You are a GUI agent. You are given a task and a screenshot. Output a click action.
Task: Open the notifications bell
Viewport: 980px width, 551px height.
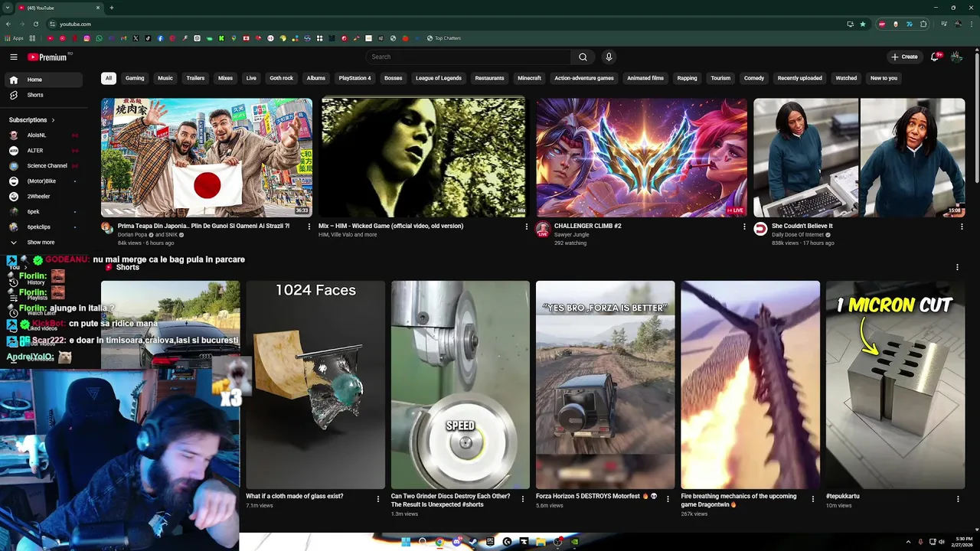pyautogui.click(x=935, y=57)
